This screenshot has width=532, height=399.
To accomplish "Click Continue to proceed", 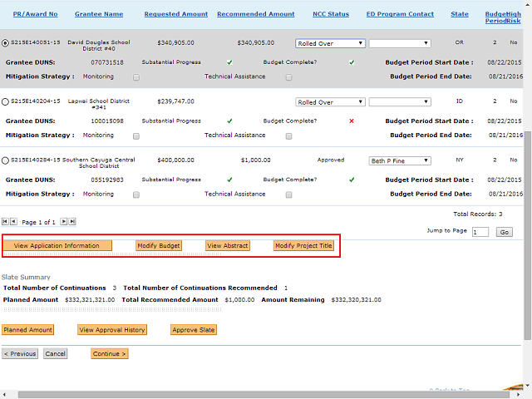I will coord(110,353).
